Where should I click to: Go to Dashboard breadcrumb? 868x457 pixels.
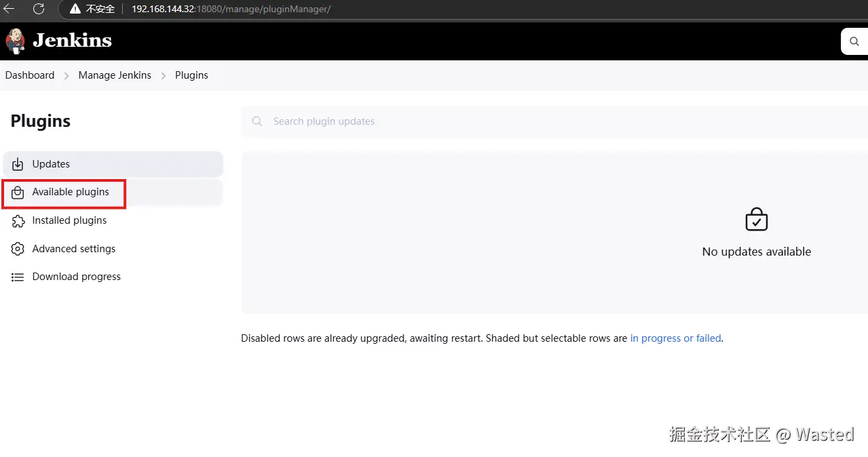point(30,75)
